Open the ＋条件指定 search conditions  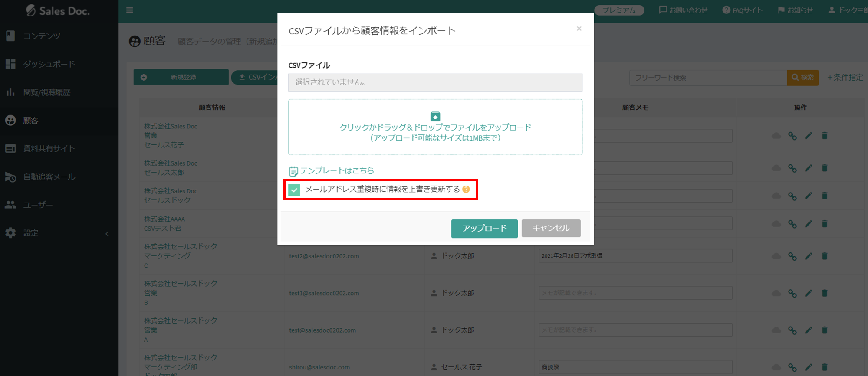pyautogui.click(x=845, y=78)
